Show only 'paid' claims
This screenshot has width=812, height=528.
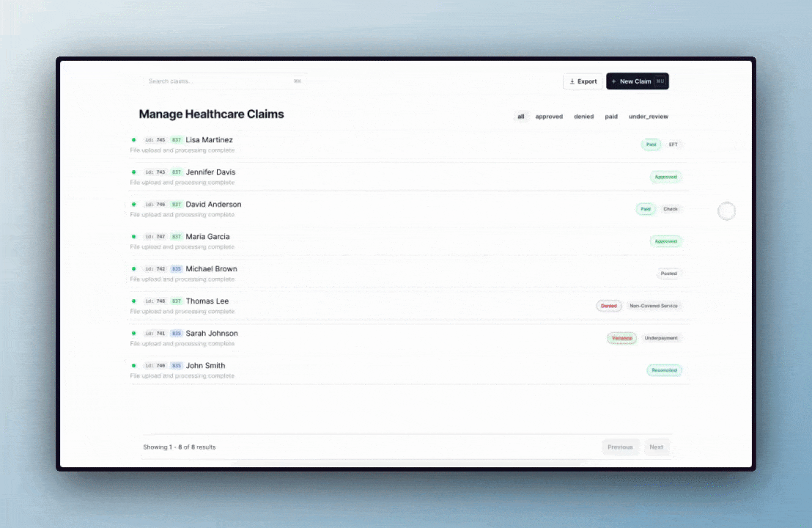click(x=611, y=117)
